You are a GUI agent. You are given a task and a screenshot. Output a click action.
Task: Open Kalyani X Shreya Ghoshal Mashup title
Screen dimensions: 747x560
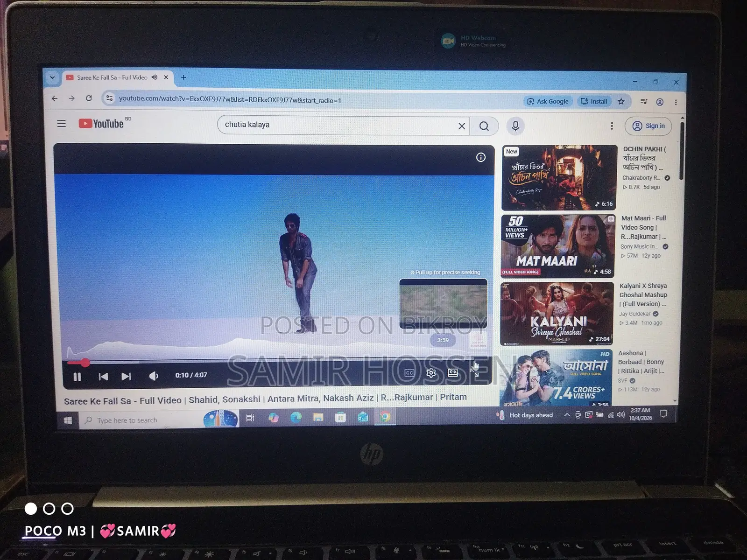click(x=643, y=295)
